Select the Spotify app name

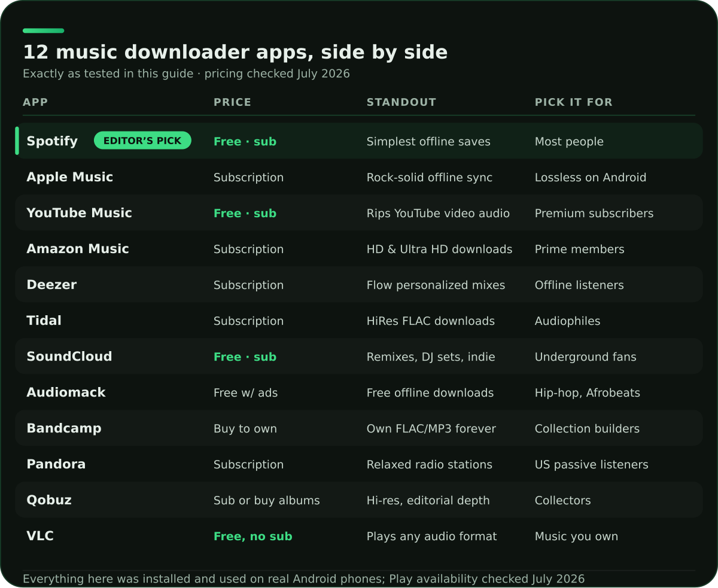pyautogui.click(x=52, y=141)
